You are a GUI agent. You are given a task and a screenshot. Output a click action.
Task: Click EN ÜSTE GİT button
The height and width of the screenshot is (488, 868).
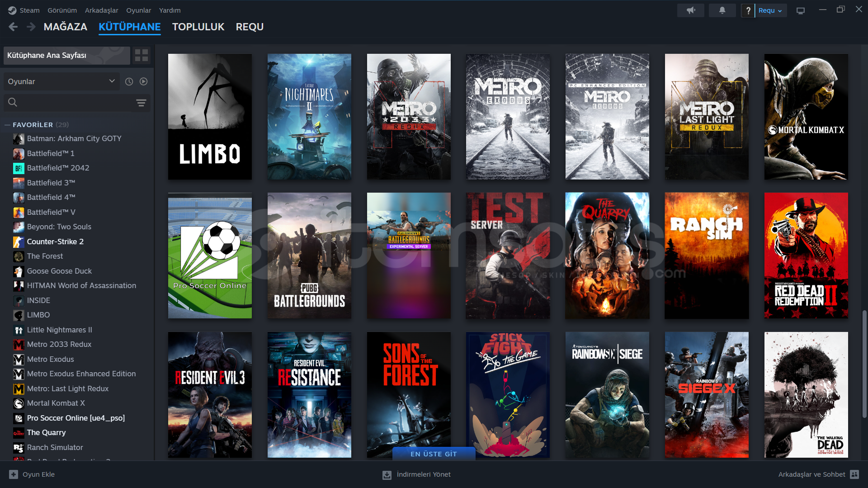coord(434,454)
